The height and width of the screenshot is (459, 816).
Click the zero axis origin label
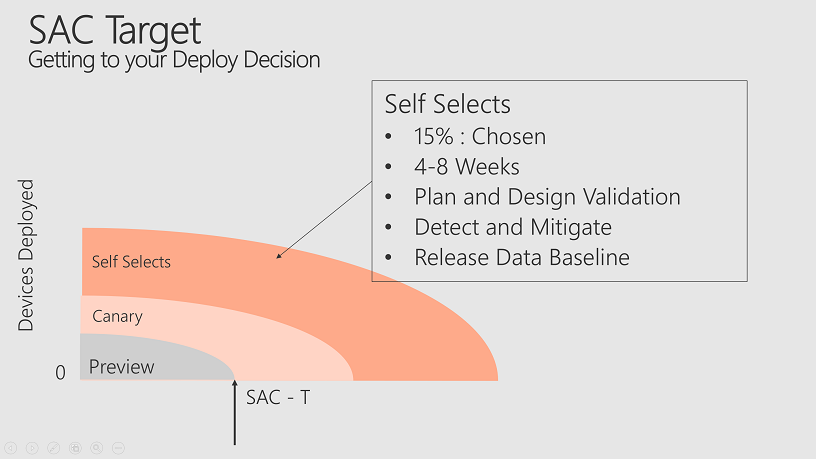click(x=60, y=373)
